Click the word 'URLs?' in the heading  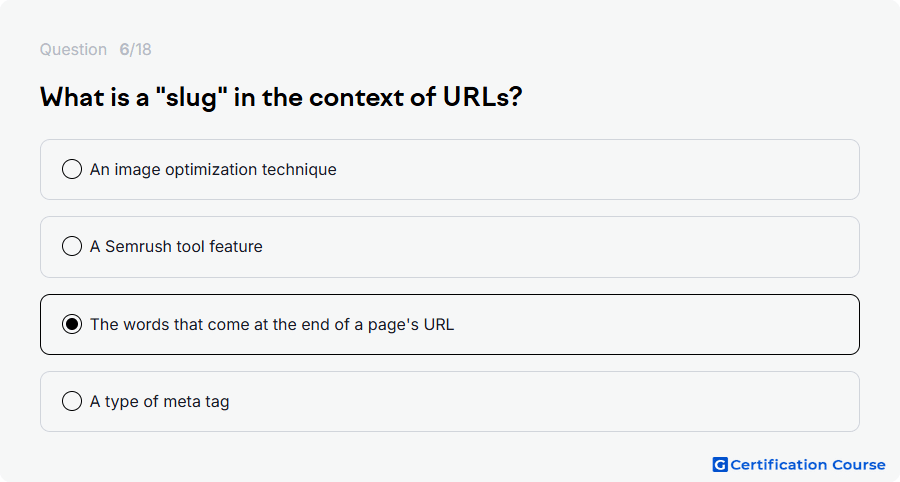coord(483,97)
